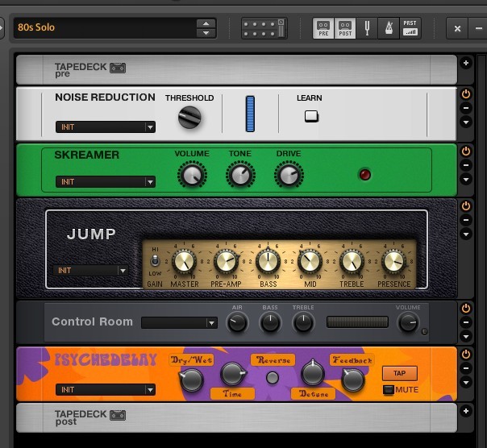Screen dimensions: 487x448
Task: Expand the Tapedeck post module with plus
Action: [x=466, y=411]
